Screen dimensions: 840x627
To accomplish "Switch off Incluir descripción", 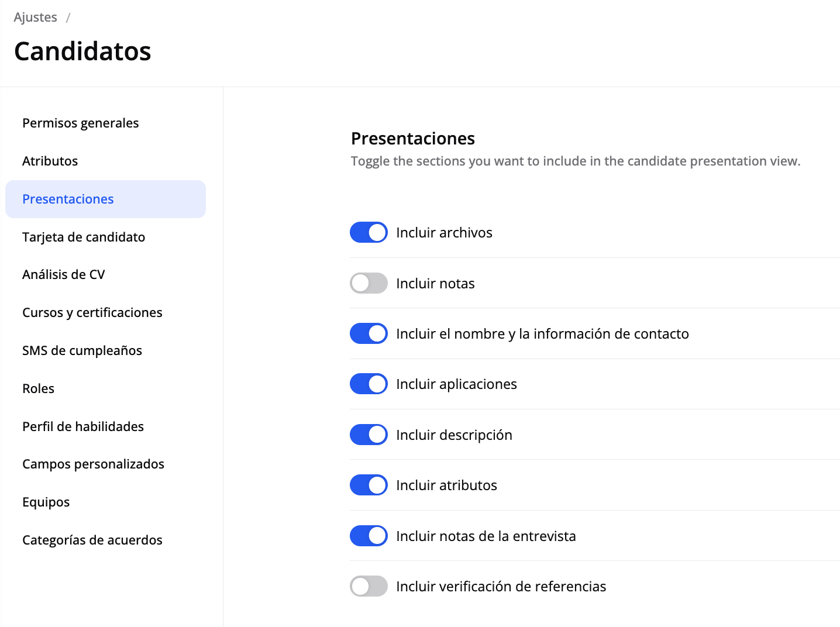I will point(369,435).
